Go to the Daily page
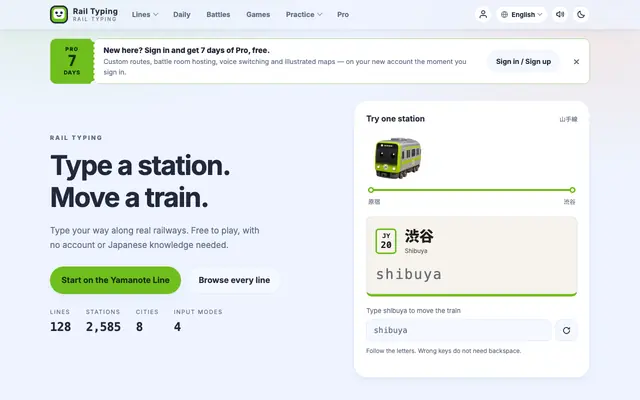Image resolution: width=640 pixels, height=400 pixels. (182, 14)
